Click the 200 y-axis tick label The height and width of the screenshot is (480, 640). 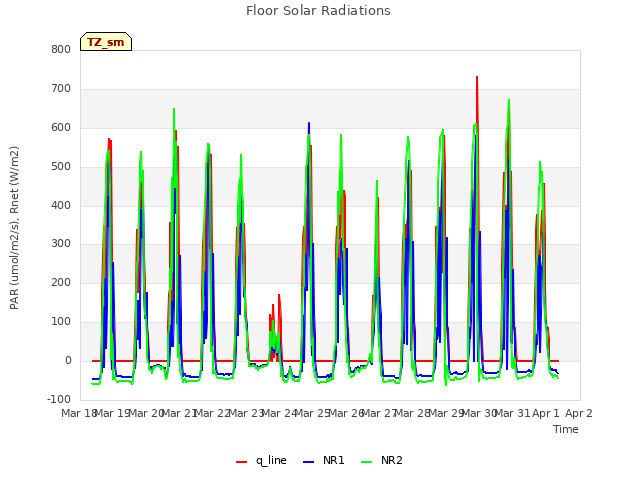[61, 282]
